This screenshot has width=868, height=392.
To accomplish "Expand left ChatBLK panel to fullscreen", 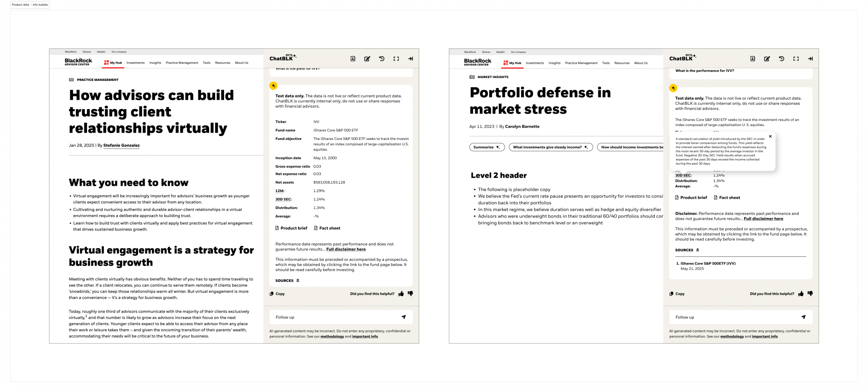I will 396,59.
